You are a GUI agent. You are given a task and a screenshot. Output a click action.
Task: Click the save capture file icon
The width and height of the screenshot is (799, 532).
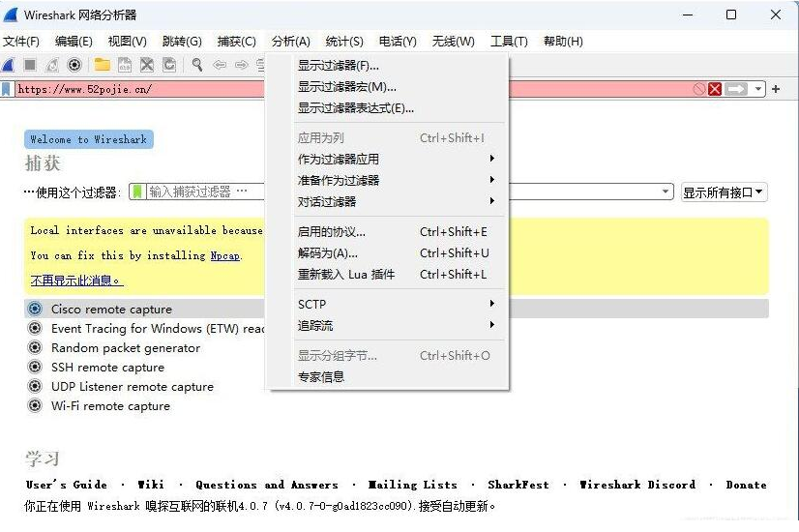pyautogui.click(x=125, y=65)
